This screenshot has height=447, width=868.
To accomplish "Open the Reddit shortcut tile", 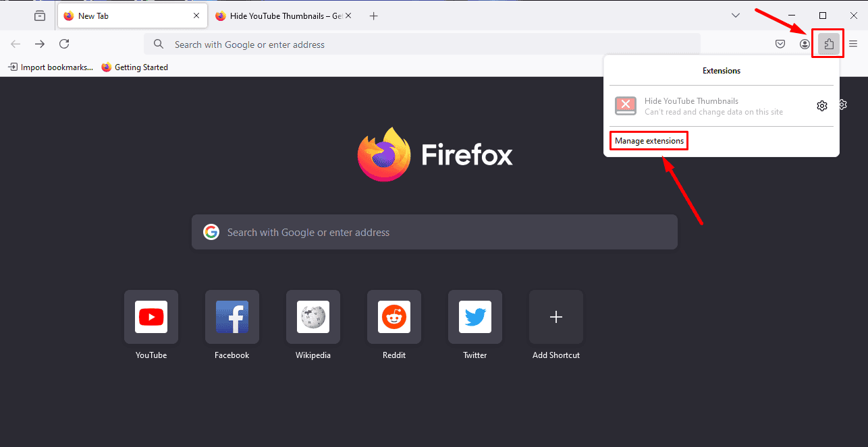I will 394,317.
